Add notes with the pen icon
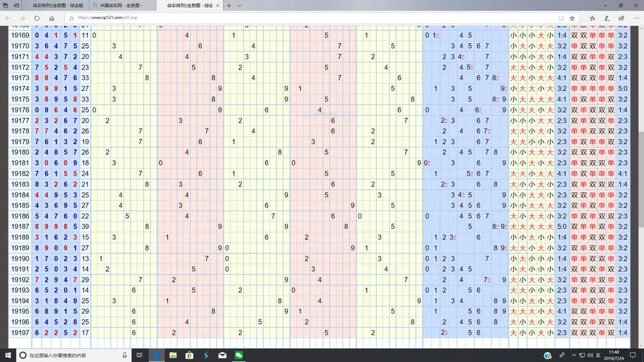Image resolution: width=644 pixels, height=362 pixels. pyautogui.click(x=607, y=18)
